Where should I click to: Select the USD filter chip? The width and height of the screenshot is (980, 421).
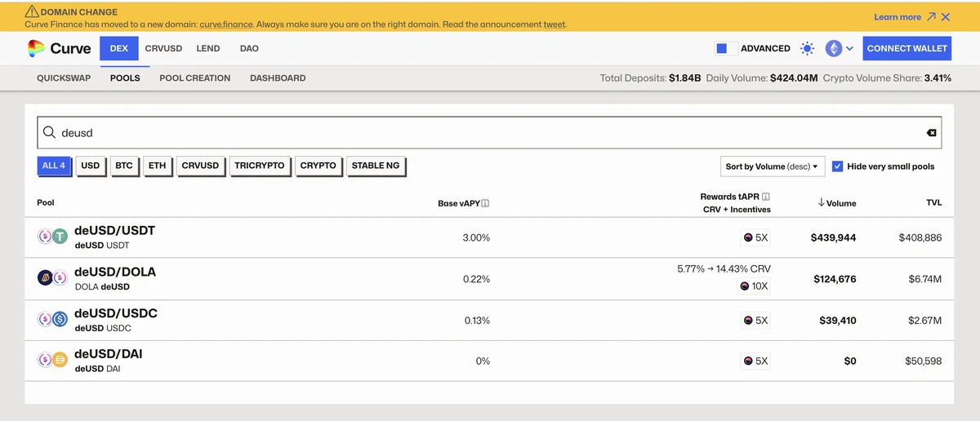91,166
